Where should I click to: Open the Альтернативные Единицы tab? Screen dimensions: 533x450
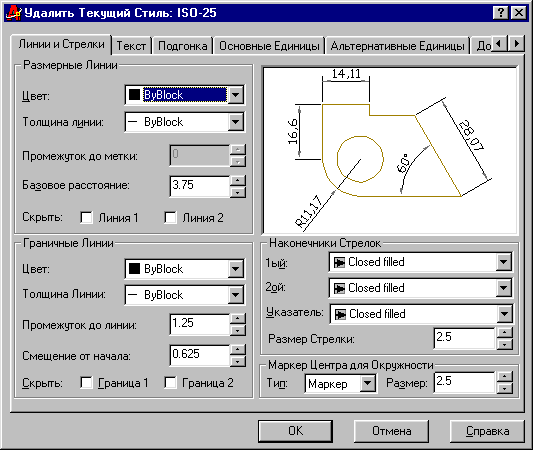tap(397, 46)
